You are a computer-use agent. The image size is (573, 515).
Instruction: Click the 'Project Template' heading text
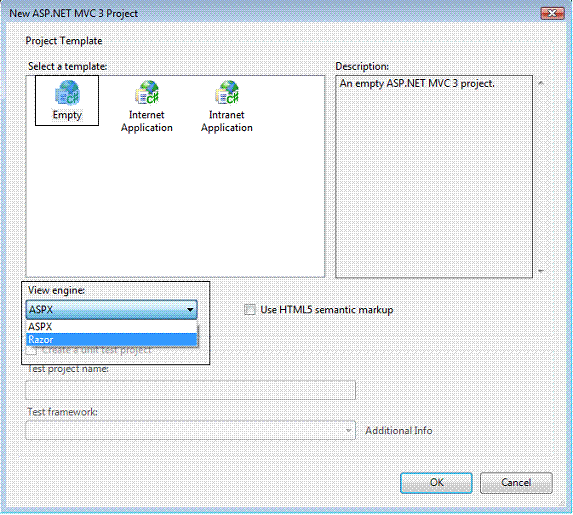point(64,41)
